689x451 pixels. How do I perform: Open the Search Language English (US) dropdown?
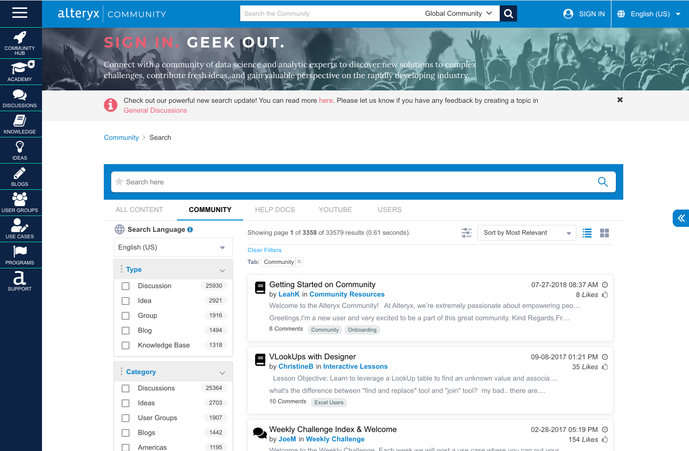[173, 247]
